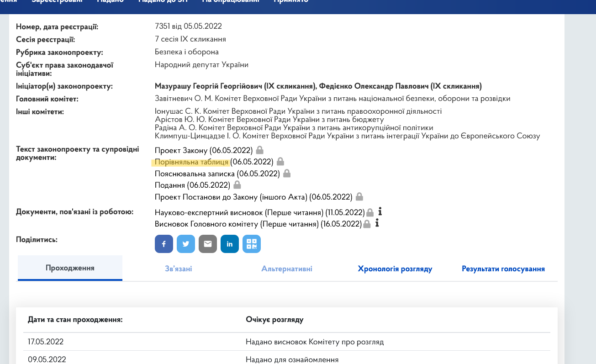Click the label Документи, пов'язані із роботою
The width and height of the screenshot is (596, 364).
tap(74, 212)
